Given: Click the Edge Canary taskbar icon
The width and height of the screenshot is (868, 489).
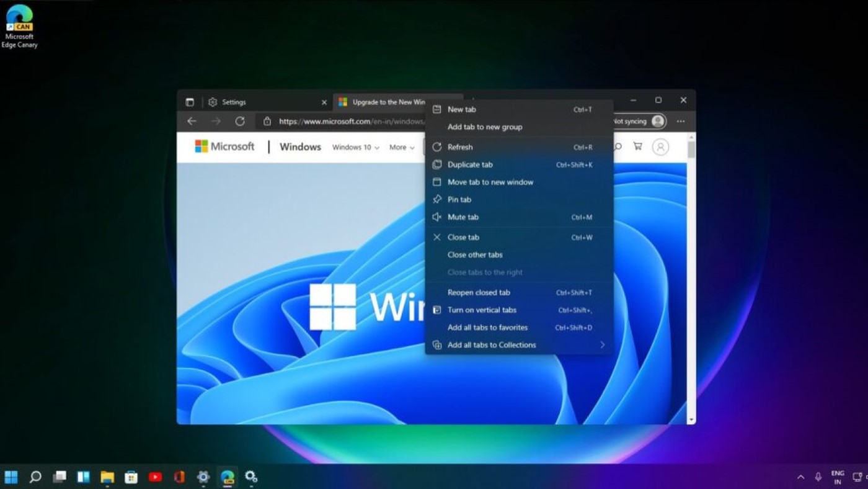Looking at the screenshot, I should (x=228, y=477).
